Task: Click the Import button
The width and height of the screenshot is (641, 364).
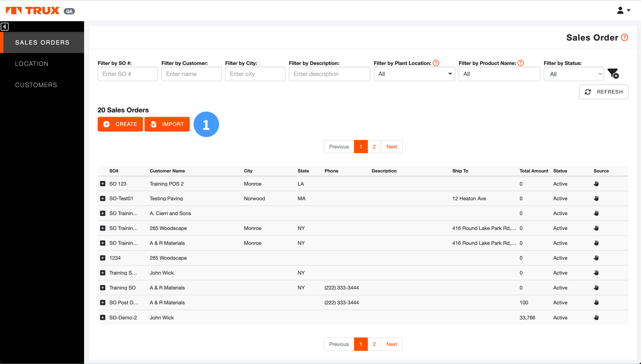Action: [x=167, y=124]
